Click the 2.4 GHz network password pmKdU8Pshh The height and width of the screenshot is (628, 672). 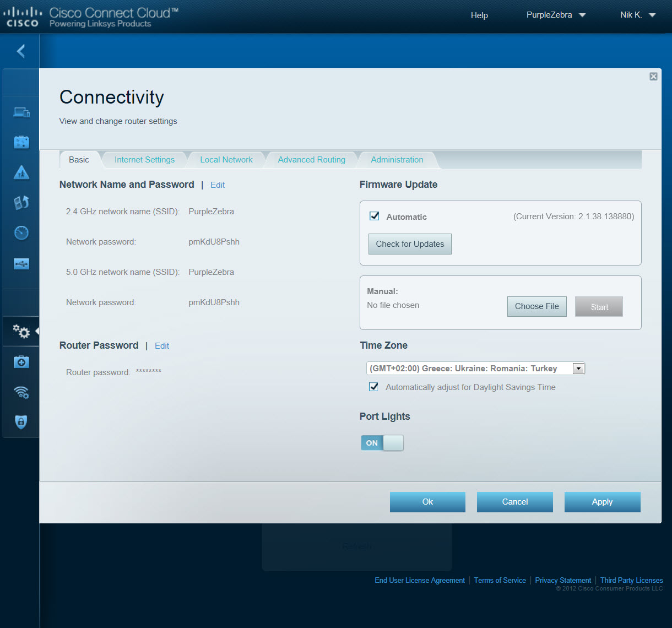[x=214, y=242]
